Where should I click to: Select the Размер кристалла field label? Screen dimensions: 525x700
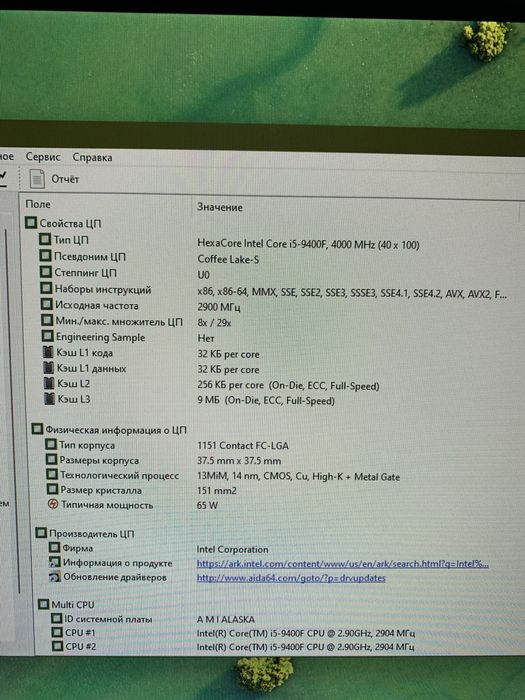101,490
